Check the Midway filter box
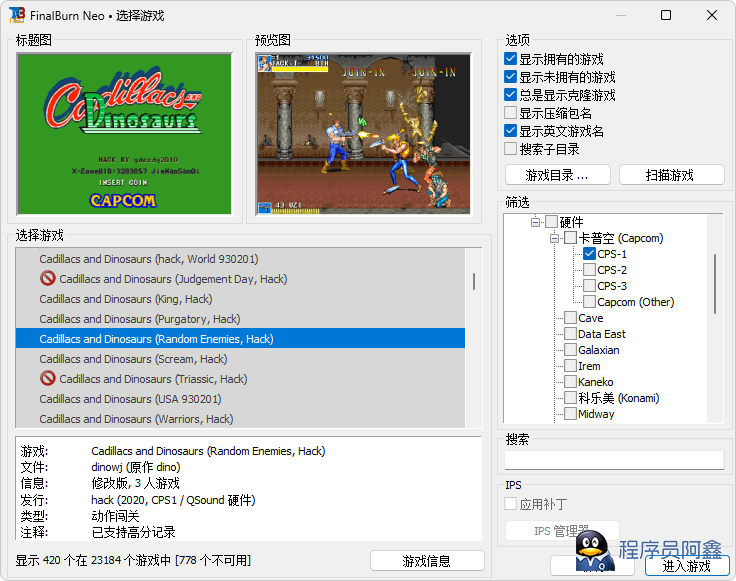The image size is (736, 581). click(x=570, y=413)
